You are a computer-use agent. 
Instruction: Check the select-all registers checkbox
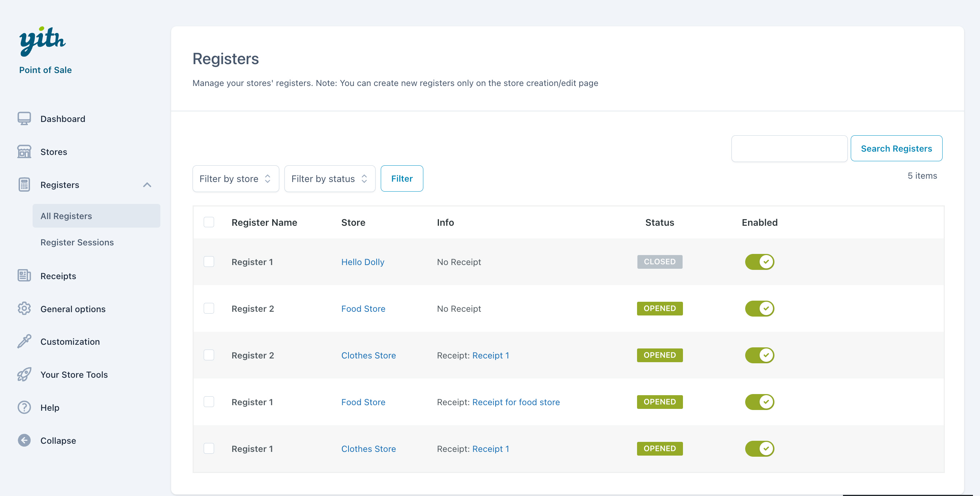tap(209, 222)
